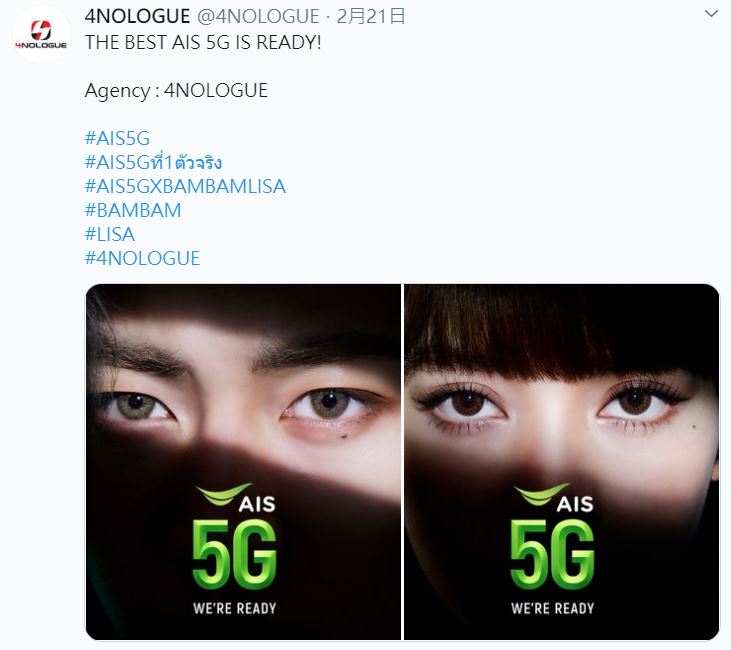The width and height of the screenshot is (731, 650).
Task: Click WE'RE READY text on right photo
Action: point(552,609)
